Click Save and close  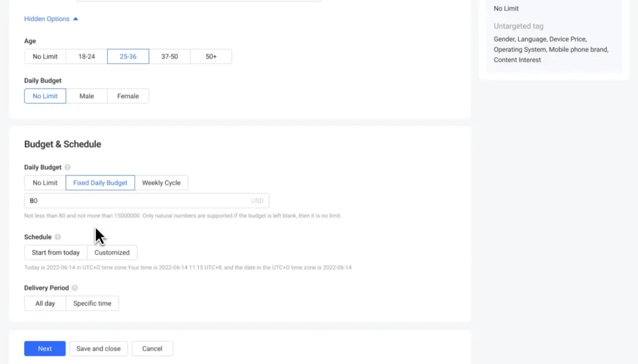click(98, 348)
